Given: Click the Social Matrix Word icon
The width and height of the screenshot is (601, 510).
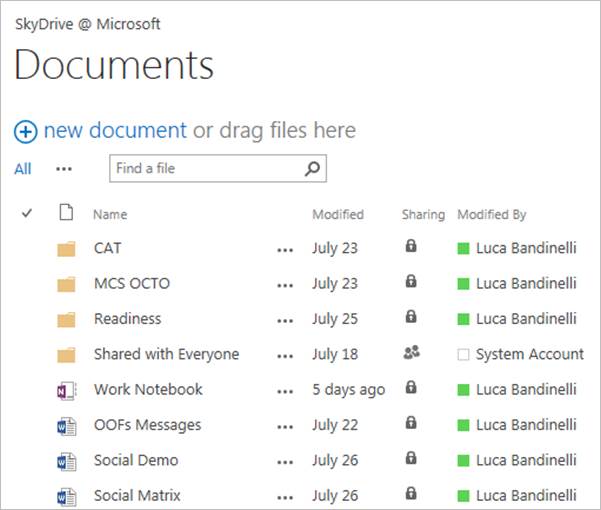Looking at the screenshot, I should click(x=67, y=497).
